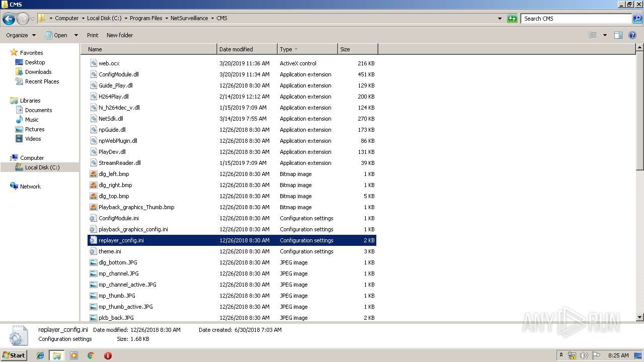Viewport: 644px width, 362px height.
Task: Click the New folder button
Action: 120,35
